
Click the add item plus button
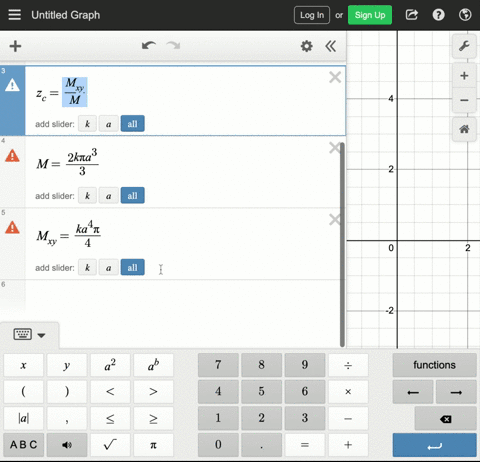[x=15, y=46]
